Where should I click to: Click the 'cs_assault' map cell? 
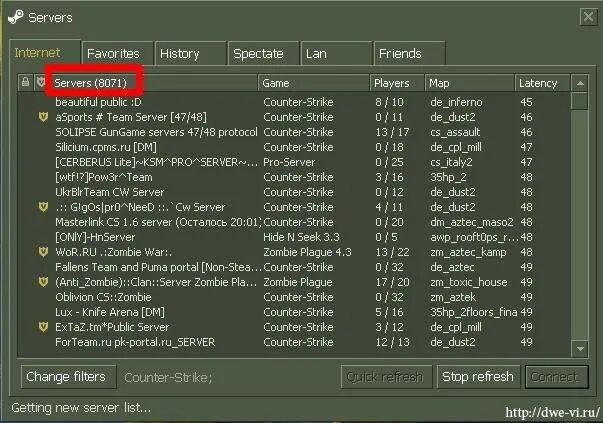(x=455, y=132)
